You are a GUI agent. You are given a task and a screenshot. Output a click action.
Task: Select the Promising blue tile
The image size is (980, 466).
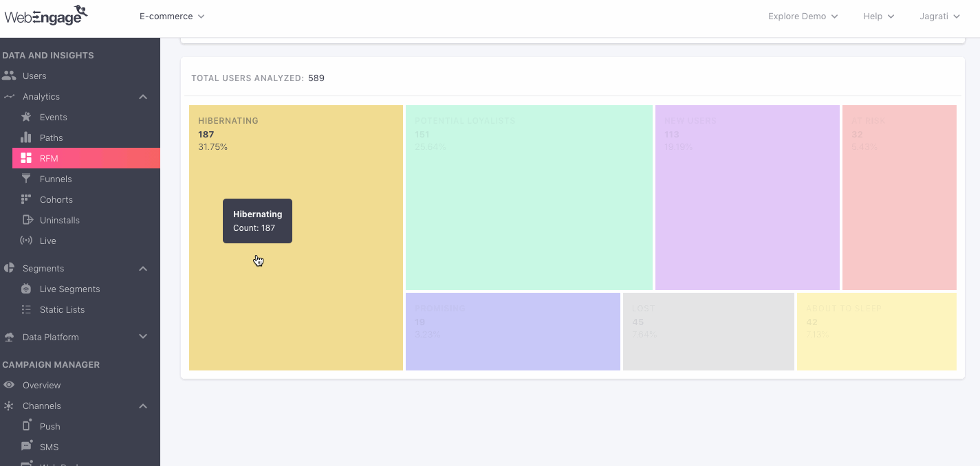click(513, 331)
